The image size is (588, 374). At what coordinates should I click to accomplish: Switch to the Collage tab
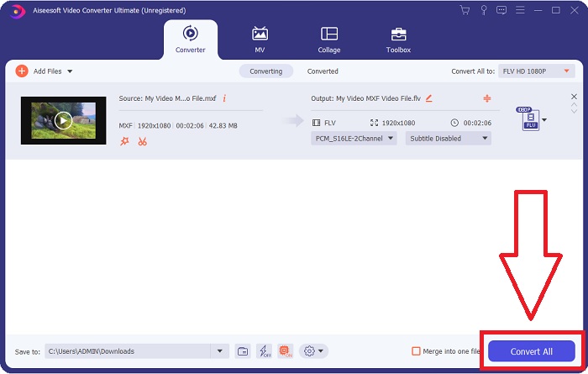pos(329,39)
